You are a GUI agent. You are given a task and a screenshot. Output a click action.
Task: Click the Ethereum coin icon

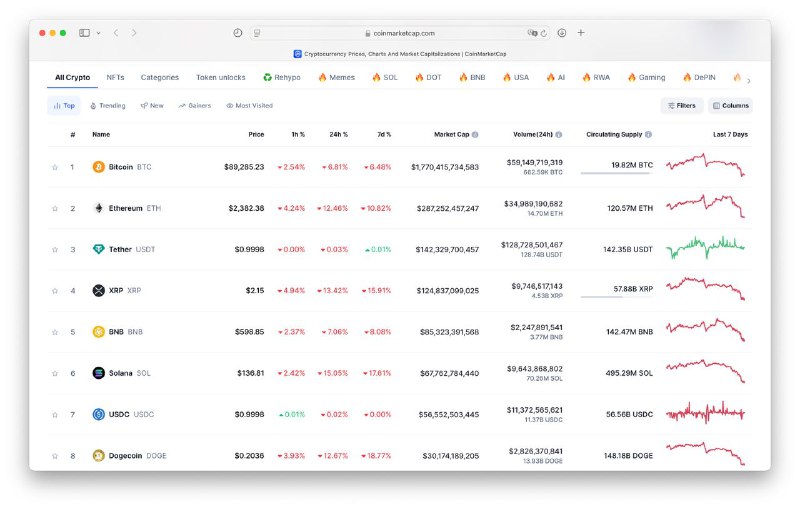coord(98,208)
